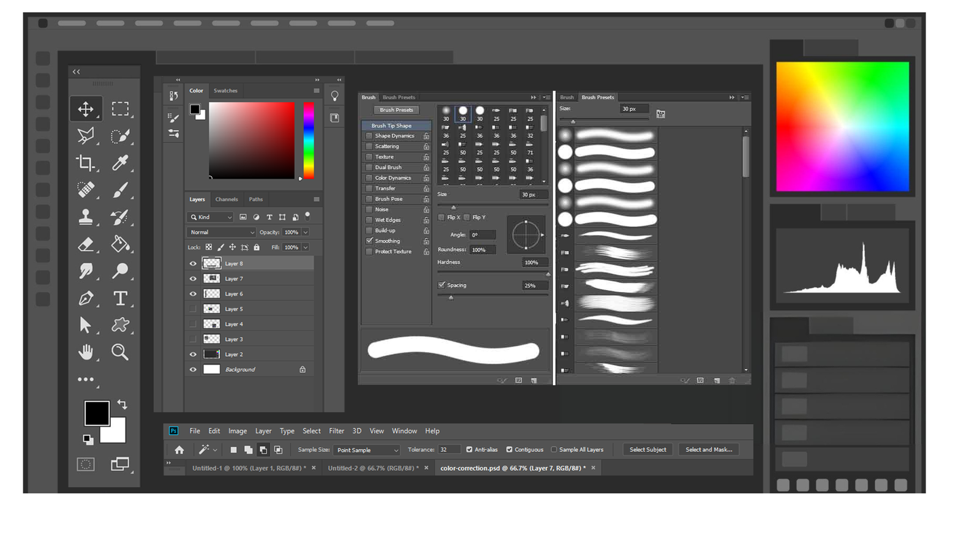The height and width of the screenshot is (551, 980).
Task: Select the Dodge tool
Action: click(x=120, y=271)
